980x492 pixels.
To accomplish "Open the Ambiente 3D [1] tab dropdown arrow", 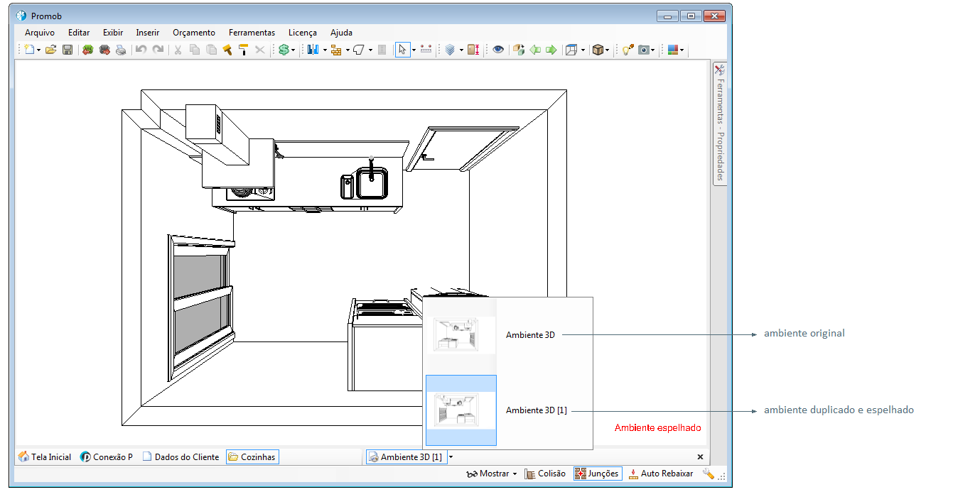I will 451,457.
